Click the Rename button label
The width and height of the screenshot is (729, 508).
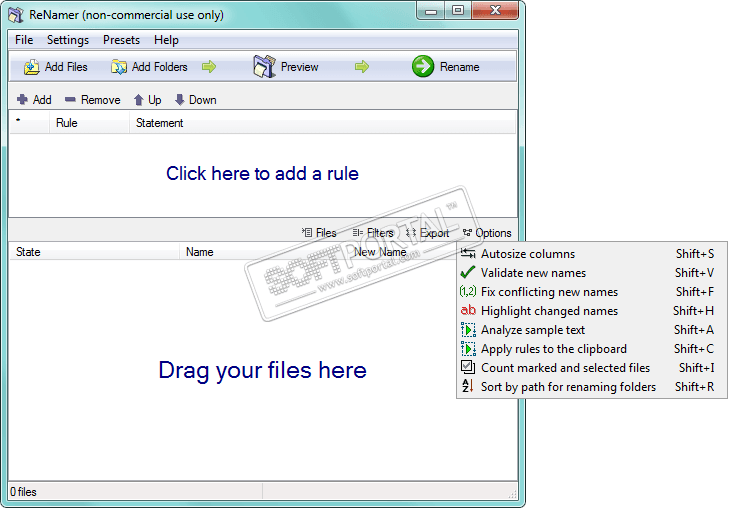459,67
